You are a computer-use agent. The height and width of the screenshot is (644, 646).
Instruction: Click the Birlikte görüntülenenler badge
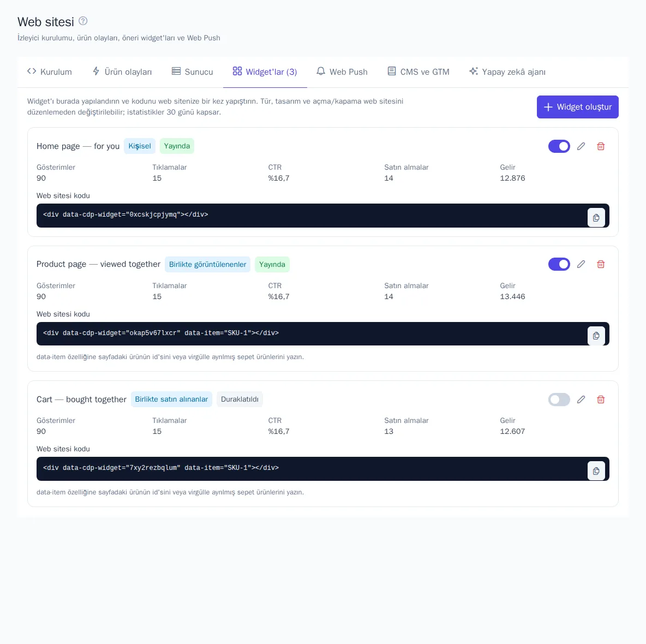(x=208, y=264)
